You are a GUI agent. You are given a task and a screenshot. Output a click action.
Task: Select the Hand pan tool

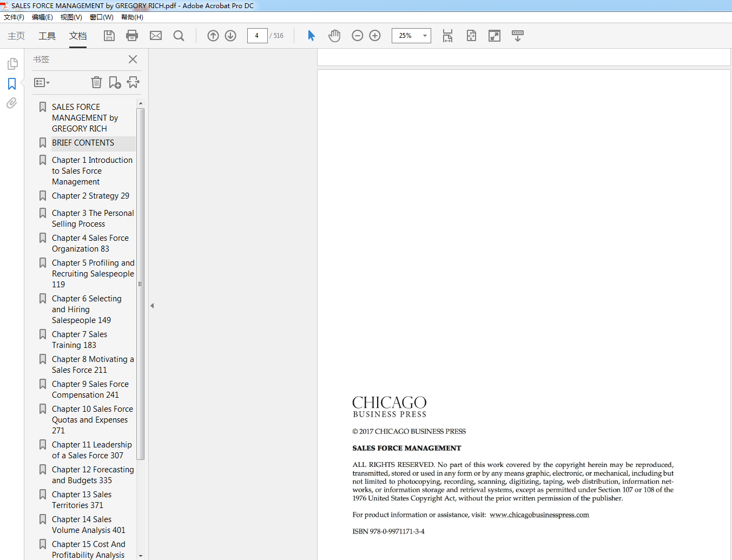(x=334, y=36)
